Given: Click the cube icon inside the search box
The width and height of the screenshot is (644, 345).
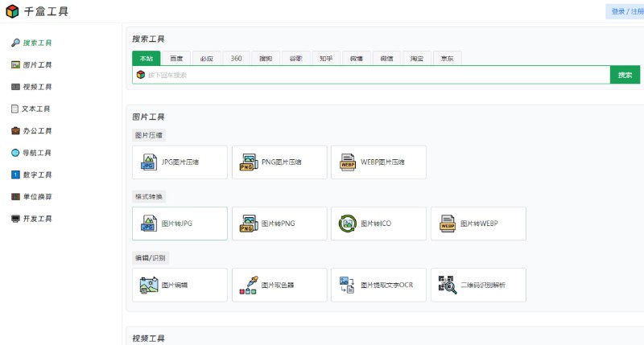Looking at the screenshot, I should pyautogui.click(x=141, y=75).
